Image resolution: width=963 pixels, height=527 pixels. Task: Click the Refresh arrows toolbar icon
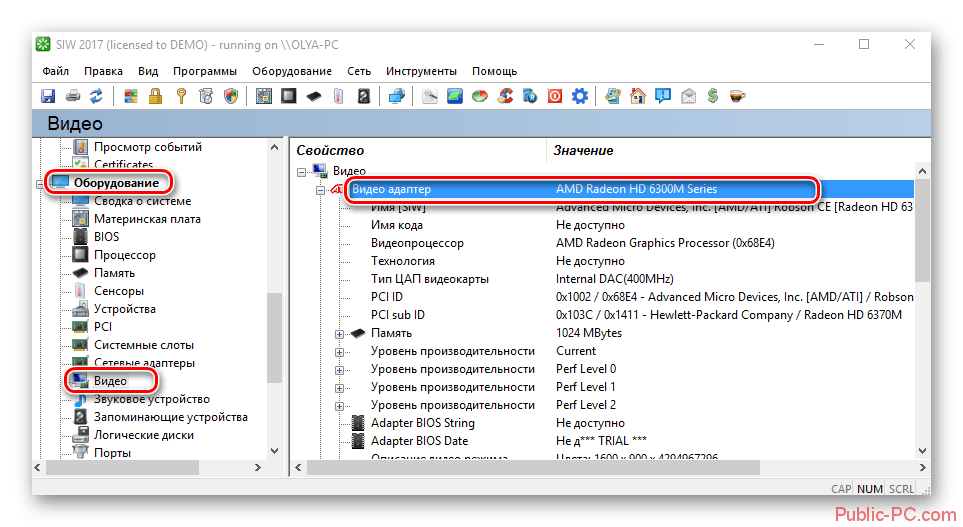coord(97,97)
